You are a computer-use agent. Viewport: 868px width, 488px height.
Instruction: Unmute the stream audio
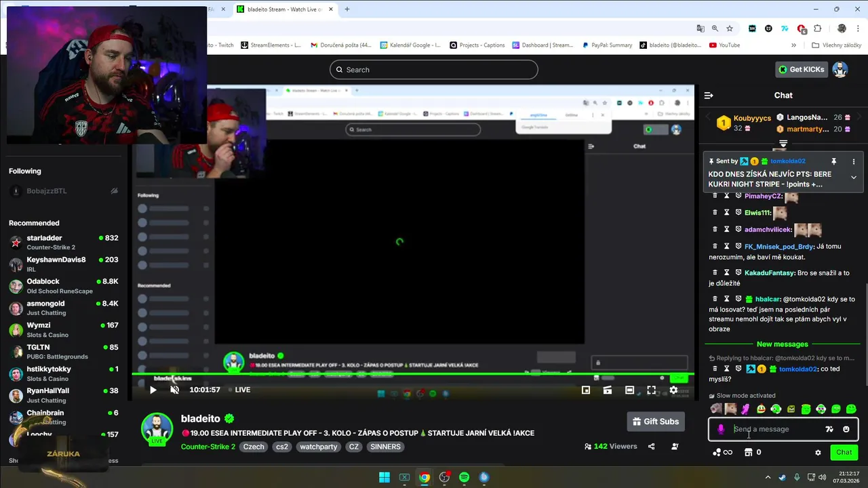(x=174, y=390)
